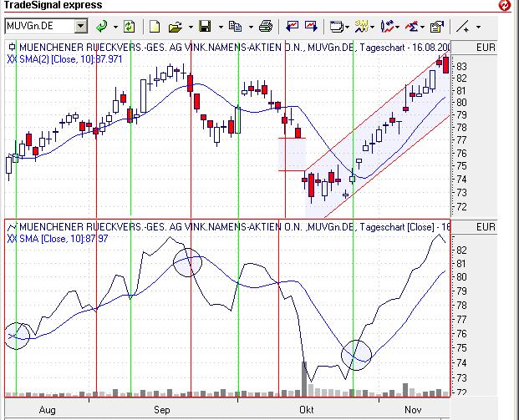This screenshot has width=519, height=420.
Task: Click price 72 on upper chart axis
Action: (461, 207)
